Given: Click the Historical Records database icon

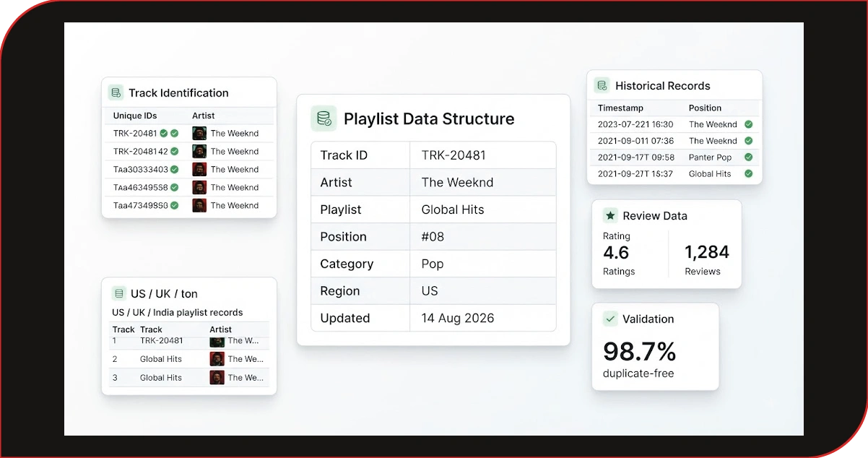Looking at the screenshot, I should point(602,85).
